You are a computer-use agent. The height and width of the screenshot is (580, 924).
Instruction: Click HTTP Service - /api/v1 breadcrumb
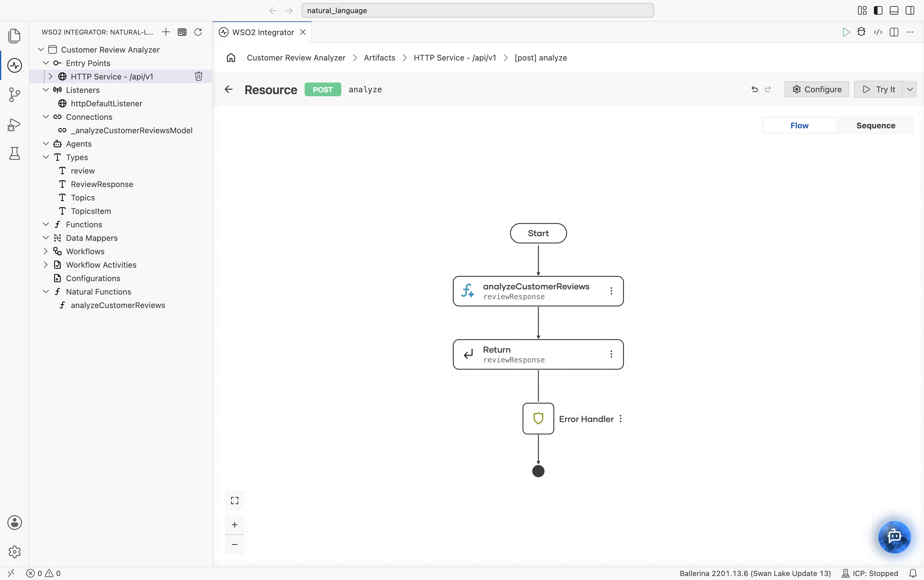[x=455, y=57]
